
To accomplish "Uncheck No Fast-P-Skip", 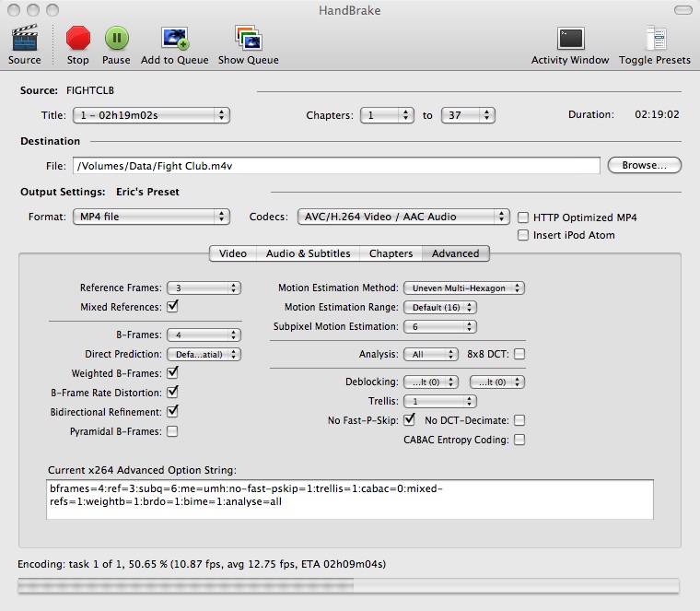I will 409,420.
